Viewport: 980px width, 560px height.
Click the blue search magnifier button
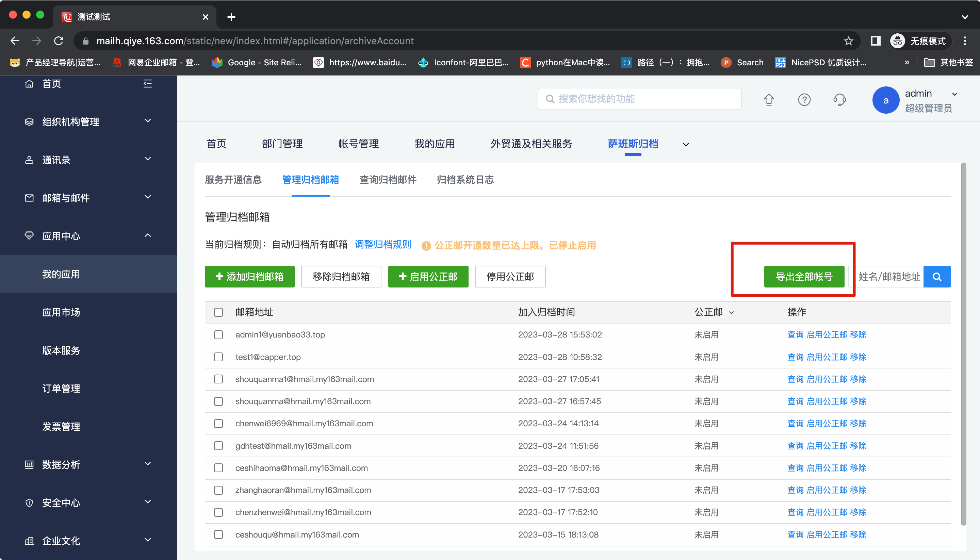tap(936, 277)
